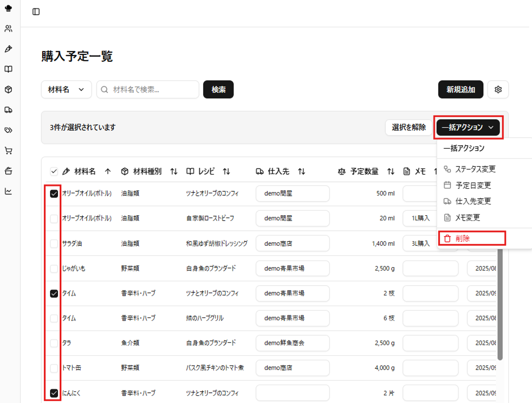Uncheck タイム row for ツナとオリーブのコンフィ
The height and width of the screenshot is (403, 532).
(x=54, y=293)
